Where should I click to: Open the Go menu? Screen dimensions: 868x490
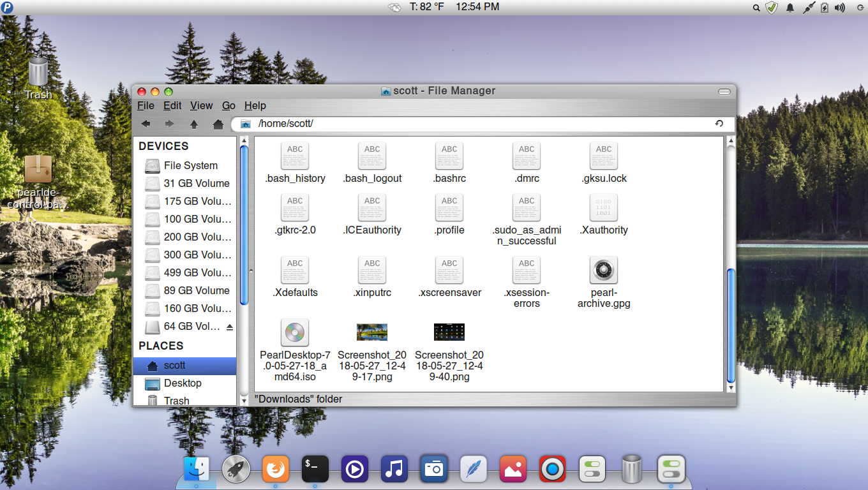[x=228, y=106]
